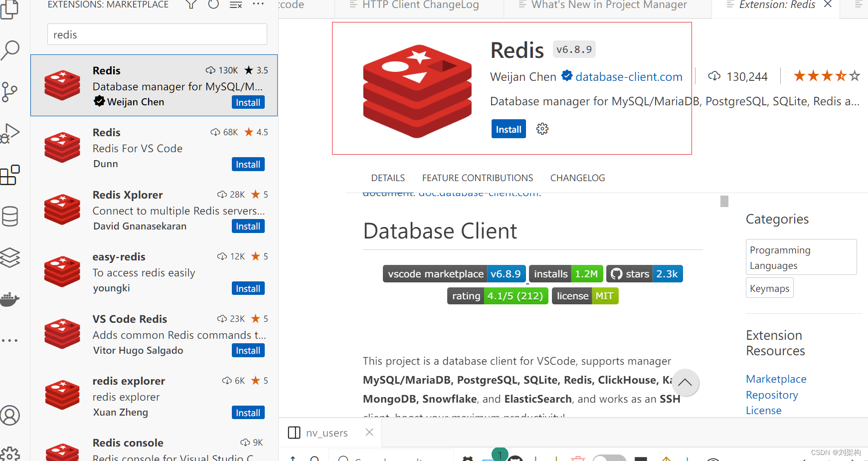Open the Repository resource link
The width and height of the screenshot is (868, 461).
(x=772, y=395)
